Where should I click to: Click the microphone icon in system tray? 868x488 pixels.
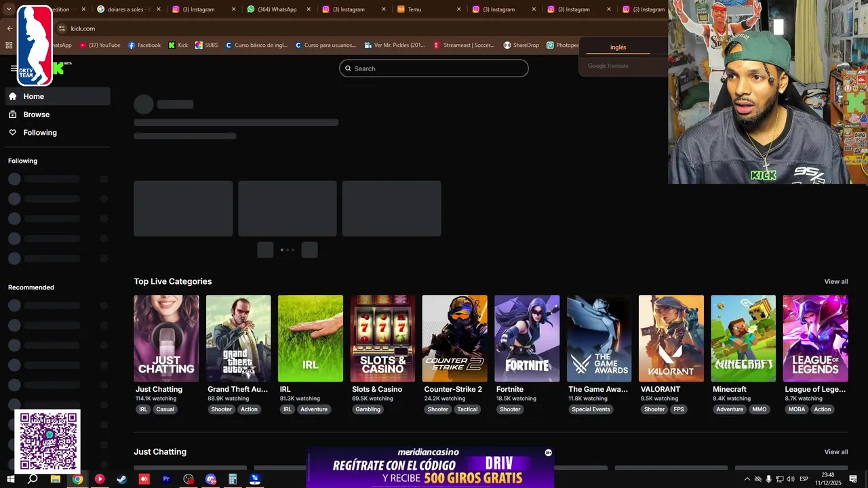pyautogui.click(x=769, y=479)
